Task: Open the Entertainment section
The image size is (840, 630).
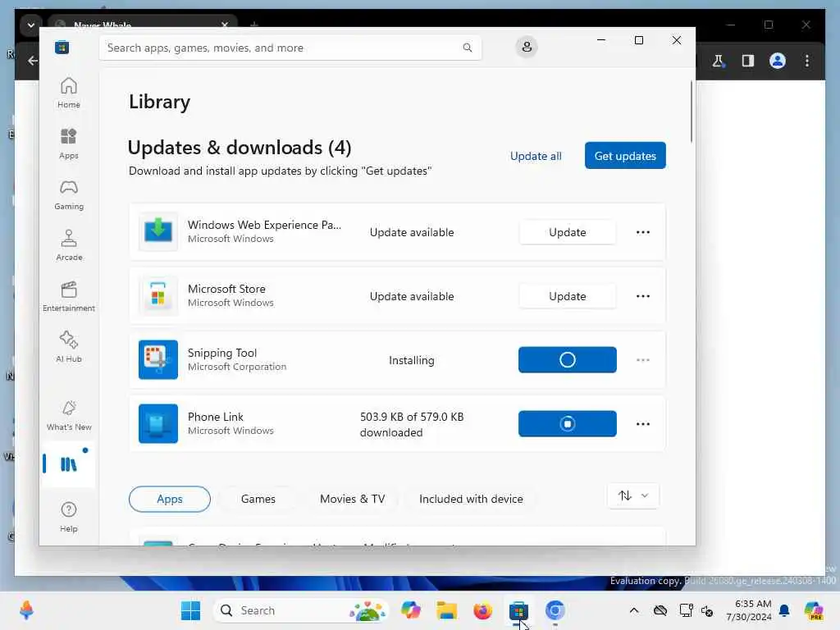Action: (69, 296)
